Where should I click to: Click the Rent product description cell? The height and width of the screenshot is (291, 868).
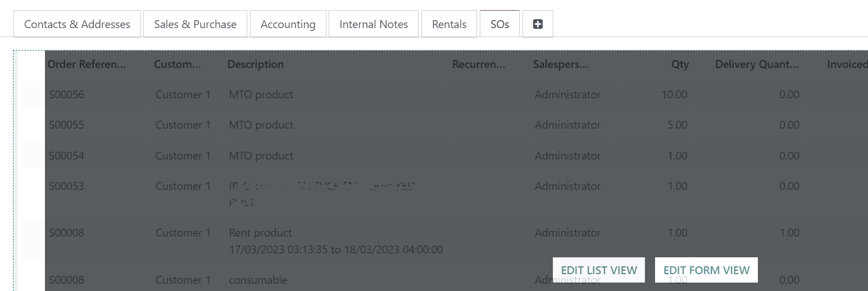(336, 240)
